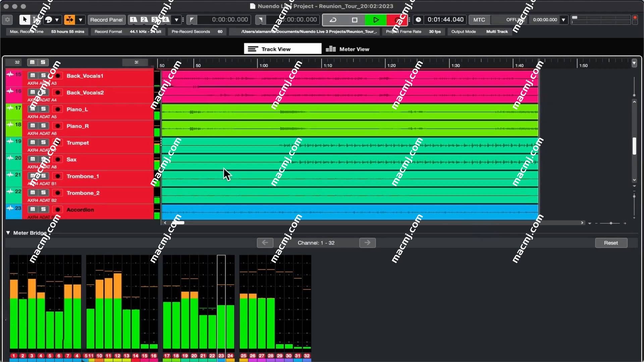
Task: Toggle record arm on Trombone_1 track
Action: (x=58, y=176)
